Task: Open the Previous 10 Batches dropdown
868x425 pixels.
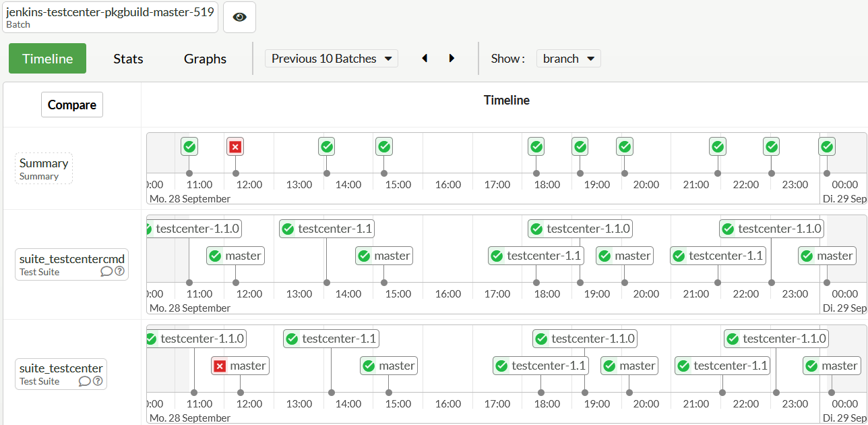Action: (x=332, y=59)
